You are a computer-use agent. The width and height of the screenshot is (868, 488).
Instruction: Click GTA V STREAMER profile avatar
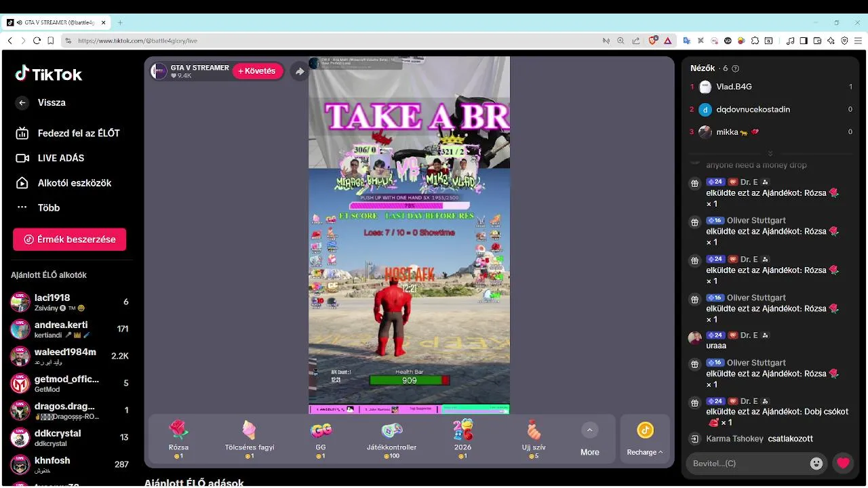pos(159,71)
